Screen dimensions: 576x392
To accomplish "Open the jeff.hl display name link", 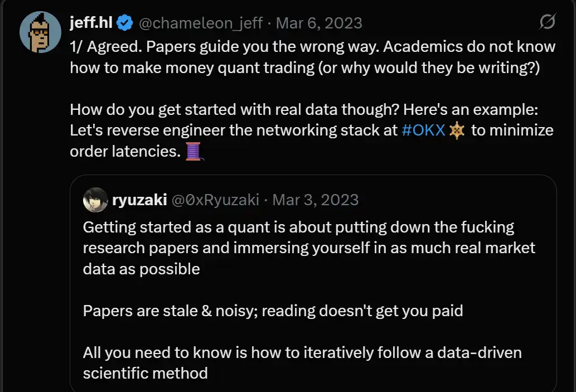I will click(91, 23).
